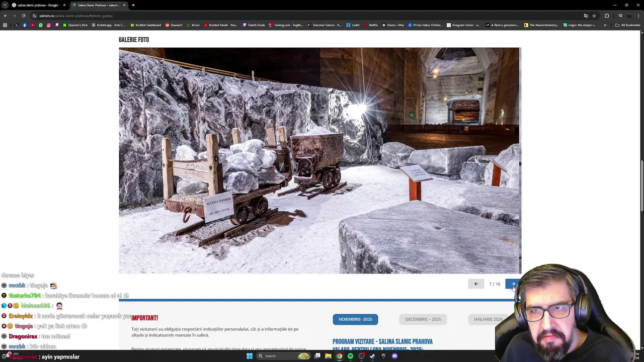
Task: Open the YouTube bookmark icon
Action: click(33, 25)
